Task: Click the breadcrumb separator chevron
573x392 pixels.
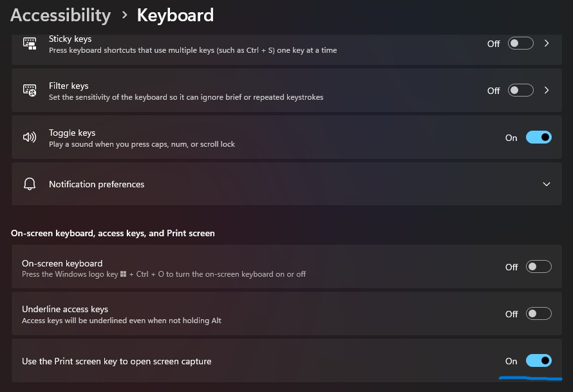Action: [124, 15]
